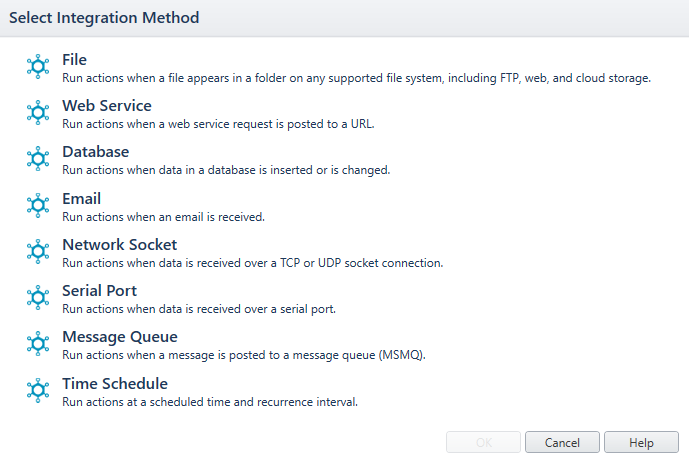Screen dimensions: 690x468
Task: Select the Serial Port icon
Action: click(x=38, y=298)
